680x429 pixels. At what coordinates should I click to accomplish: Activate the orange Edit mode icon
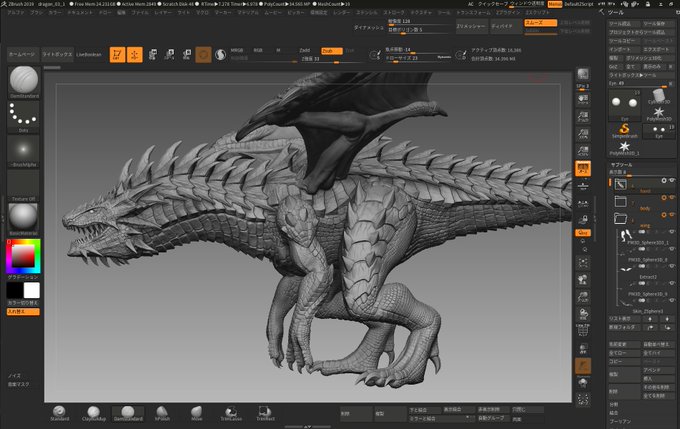point(117,55)
